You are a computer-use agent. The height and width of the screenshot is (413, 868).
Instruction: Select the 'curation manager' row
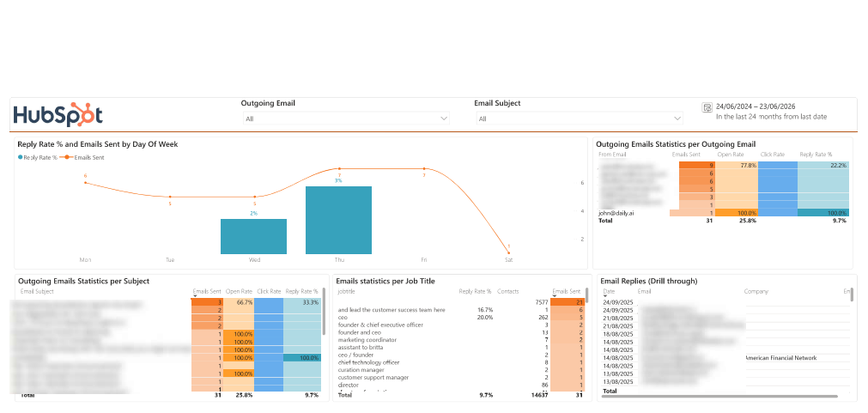(460, 370)
